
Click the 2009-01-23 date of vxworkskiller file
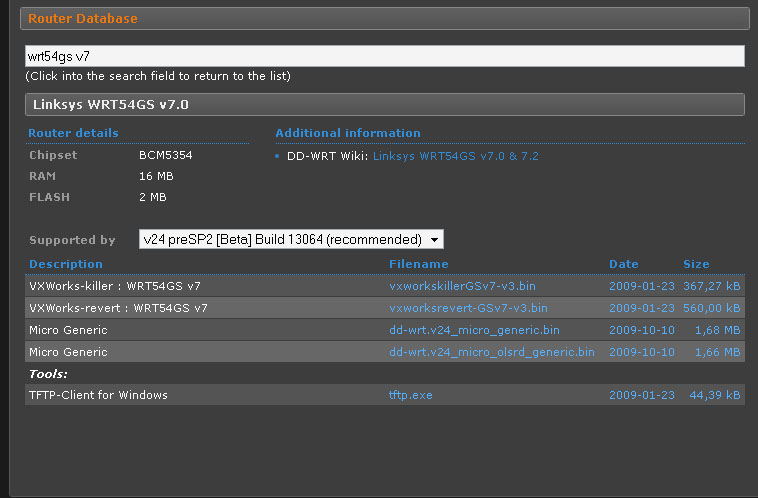[x=641, y=286]
